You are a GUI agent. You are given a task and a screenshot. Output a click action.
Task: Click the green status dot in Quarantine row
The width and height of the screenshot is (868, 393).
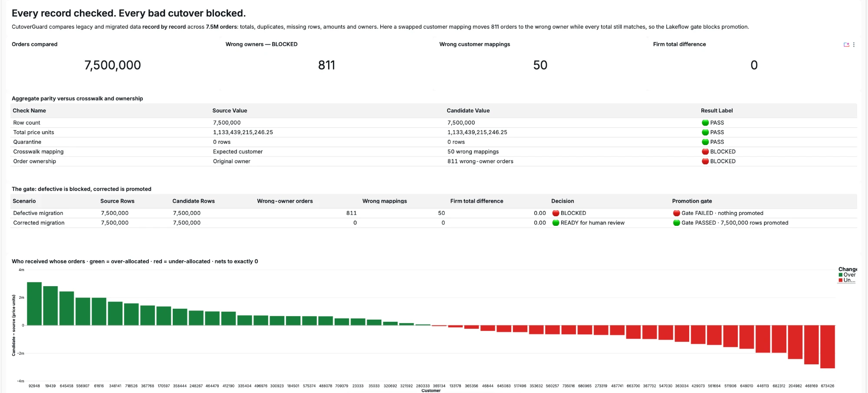(705, 142)
